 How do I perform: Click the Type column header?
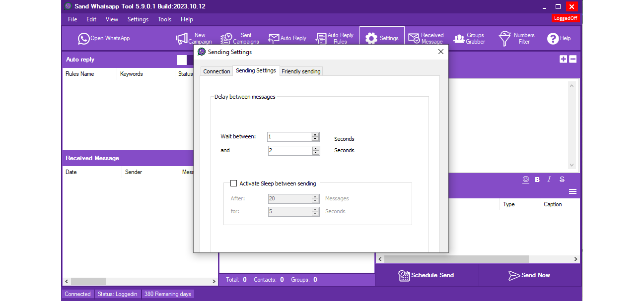click(x=520, y=204)
